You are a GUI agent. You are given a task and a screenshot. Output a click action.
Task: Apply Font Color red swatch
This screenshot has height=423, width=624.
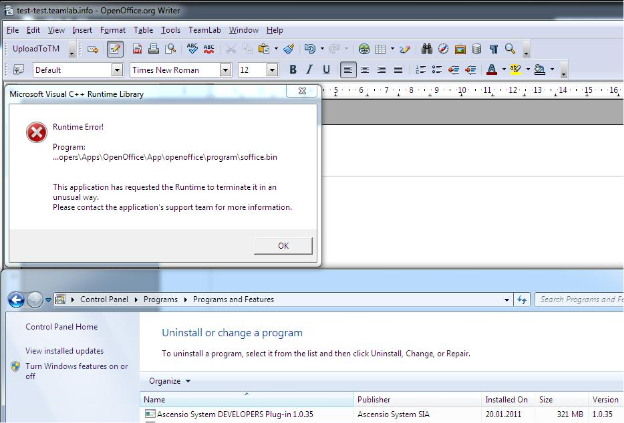(x=492, y=70)
